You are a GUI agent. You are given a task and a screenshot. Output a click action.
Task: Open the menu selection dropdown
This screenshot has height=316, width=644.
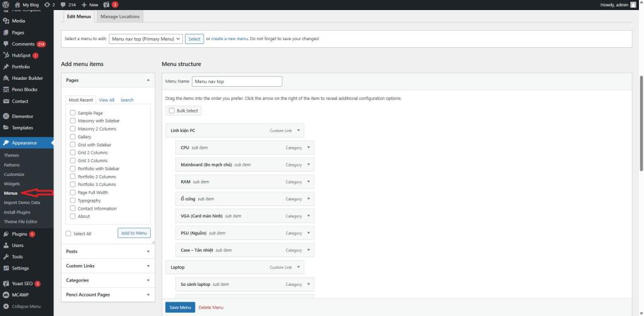(146, 39)
